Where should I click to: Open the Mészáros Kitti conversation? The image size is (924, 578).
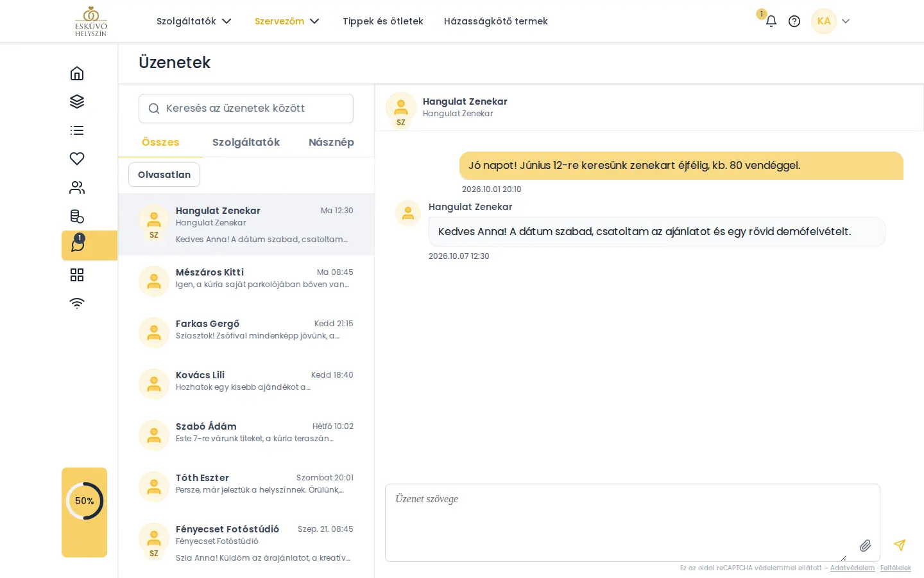pyautogui.click(x=246, y=281)
